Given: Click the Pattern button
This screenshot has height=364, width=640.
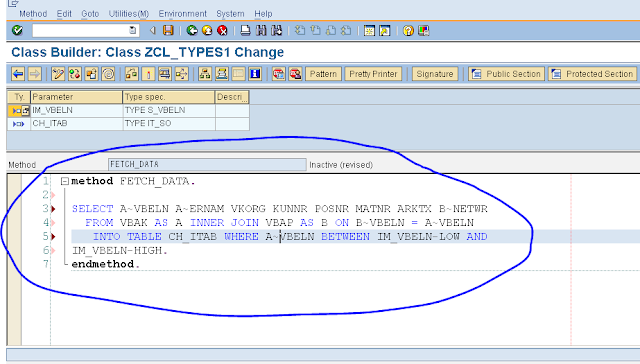Looking at the screenshot, I should point(323,74).
